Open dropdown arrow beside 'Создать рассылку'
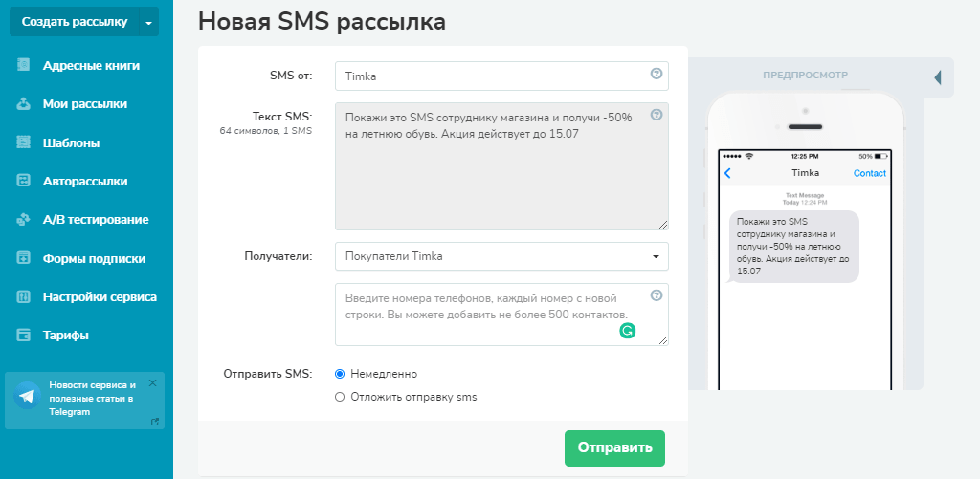Viewport: 980px width, 479px height. point(148,22)
